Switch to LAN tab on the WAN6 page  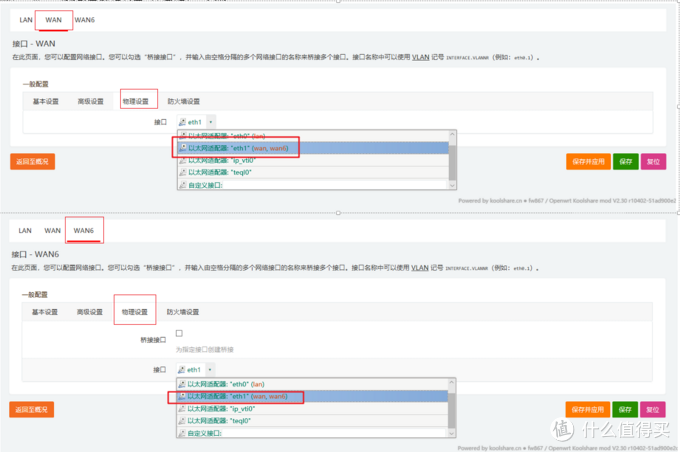point(25,231)
